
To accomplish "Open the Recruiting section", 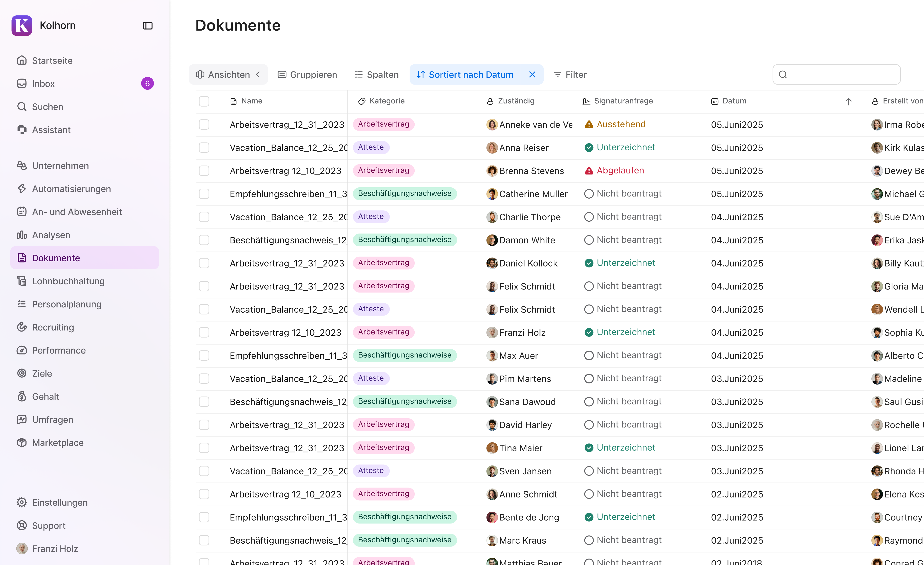I will pos(53,327).
